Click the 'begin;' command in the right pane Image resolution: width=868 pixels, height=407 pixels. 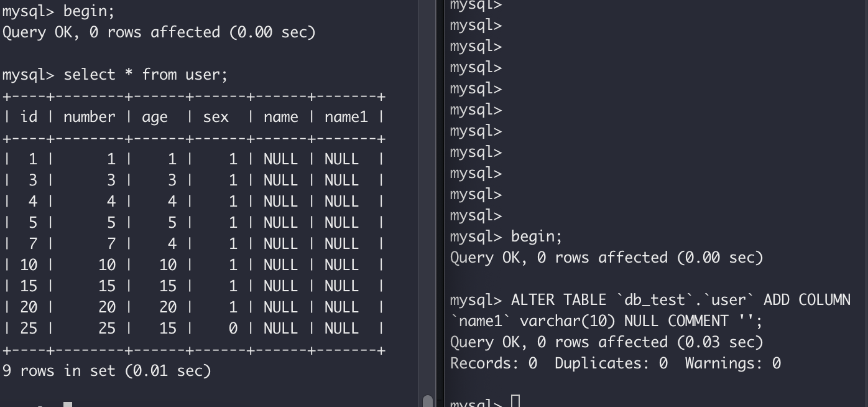pos(537,236)
